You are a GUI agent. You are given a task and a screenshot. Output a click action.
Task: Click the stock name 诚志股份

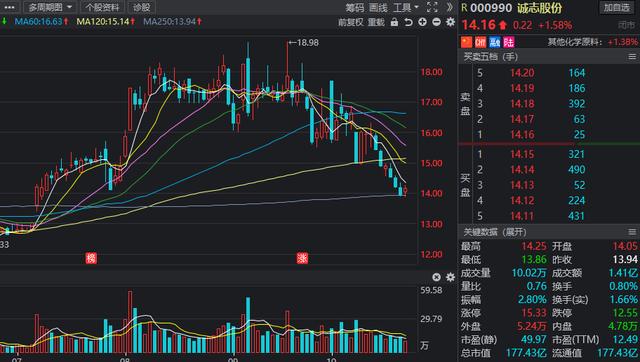click(x=539, y=8)
